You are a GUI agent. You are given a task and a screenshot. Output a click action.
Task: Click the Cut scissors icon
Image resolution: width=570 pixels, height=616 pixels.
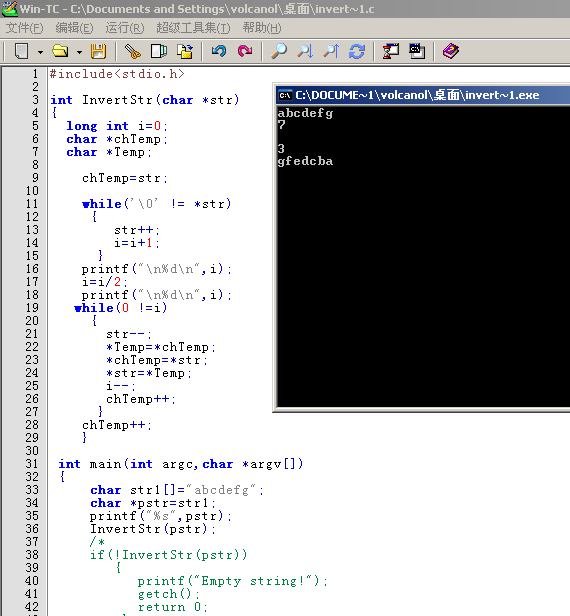tap(132, 51)
